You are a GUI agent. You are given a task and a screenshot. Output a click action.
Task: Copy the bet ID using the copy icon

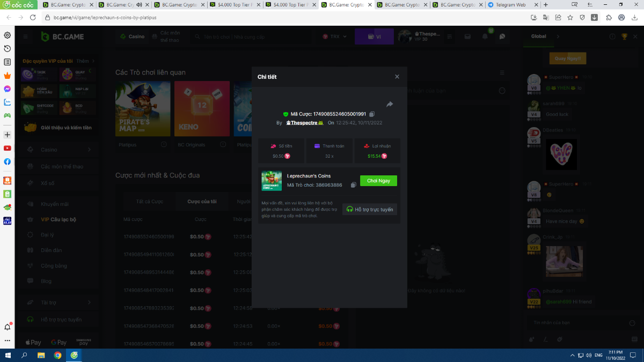(x=372, y=114)
